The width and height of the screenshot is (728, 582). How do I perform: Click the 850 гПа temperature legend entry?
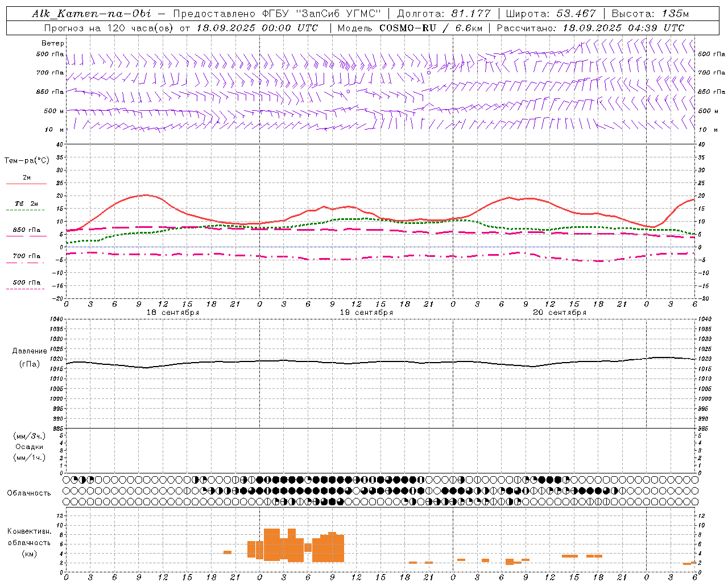coord(26,230)
